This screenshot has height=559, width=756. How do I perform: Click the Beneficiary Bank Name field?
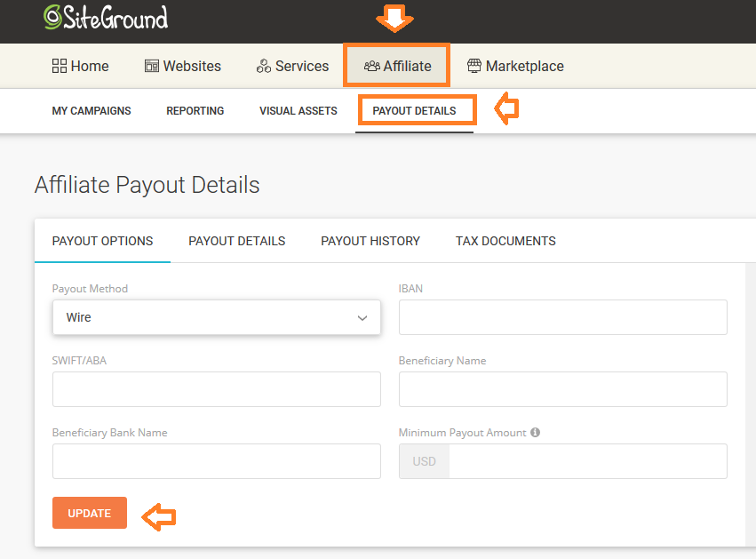coord(217,461)
